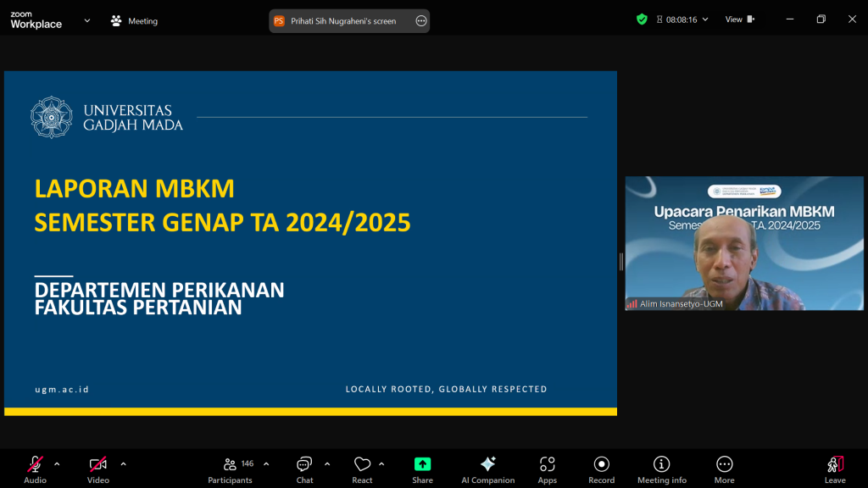Click the Alim Isnansetyo-UGM name label
Image resolution: width=868 pixels, height=488 pixels.
coord(681,304)
